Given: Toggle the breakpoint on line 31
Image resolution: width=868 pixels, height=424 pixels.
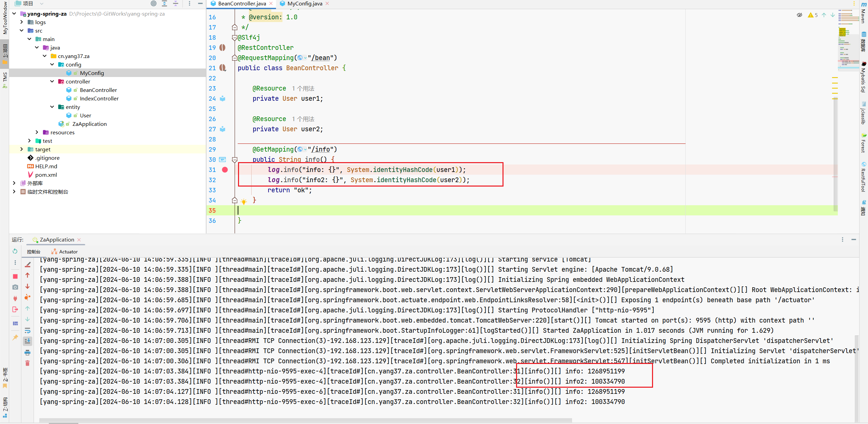Looking at the screenshot, I should point(225,170).
